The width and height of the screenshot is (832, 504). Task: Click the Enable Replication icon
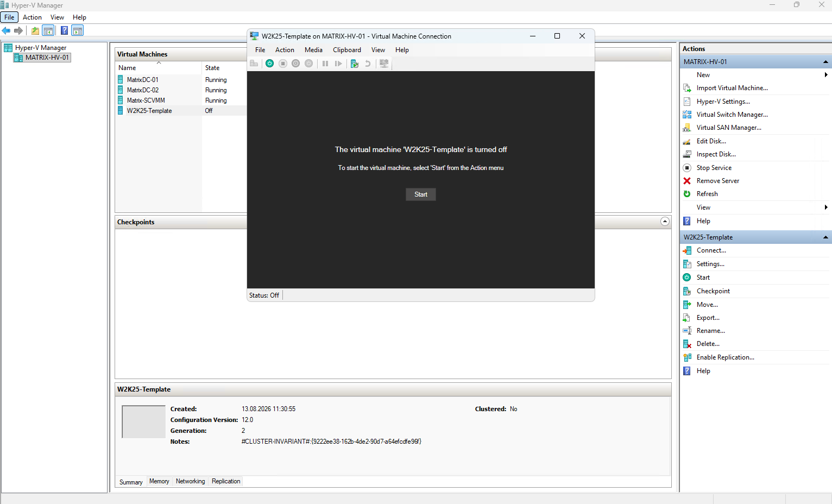[x=687, y=357]
